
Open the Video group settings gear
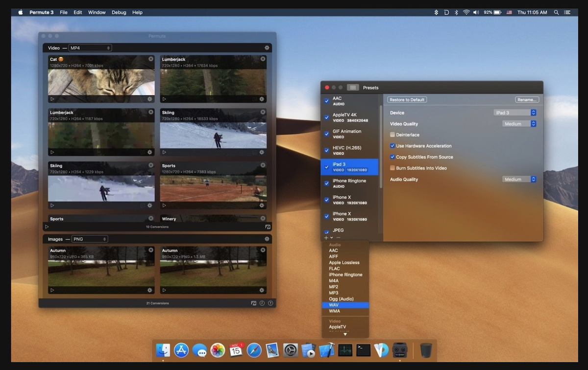(267, 48)
